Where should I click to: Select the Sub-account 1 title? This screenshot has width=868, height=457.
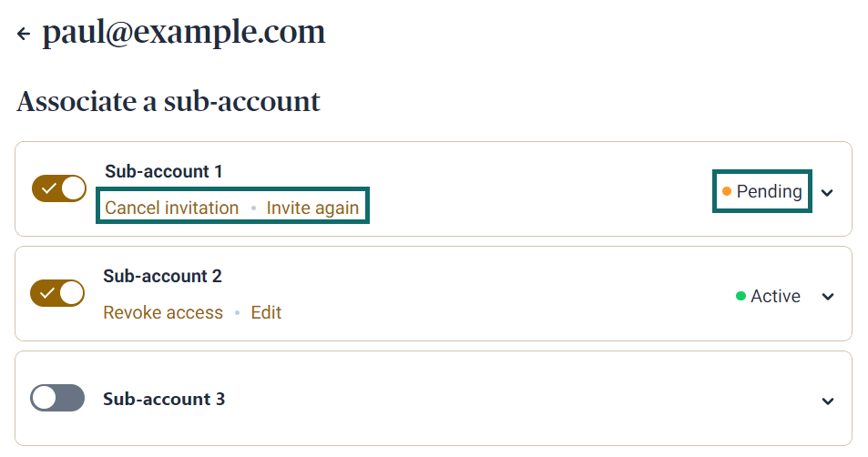click(164, 171)
